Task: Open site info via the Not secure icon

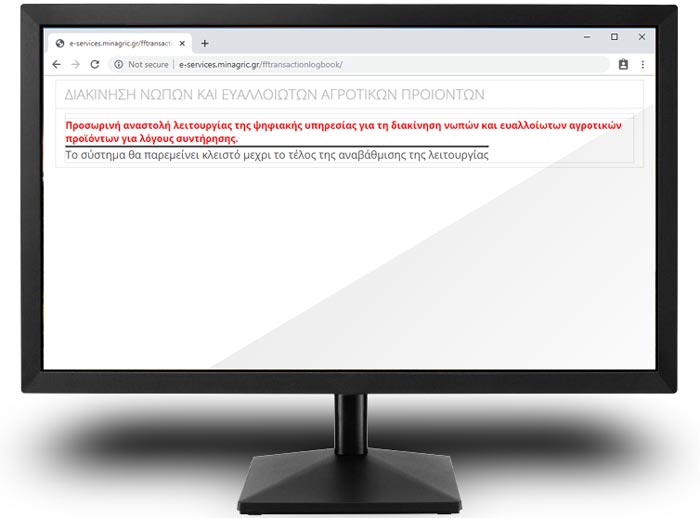Action: [x=118, y=64]
